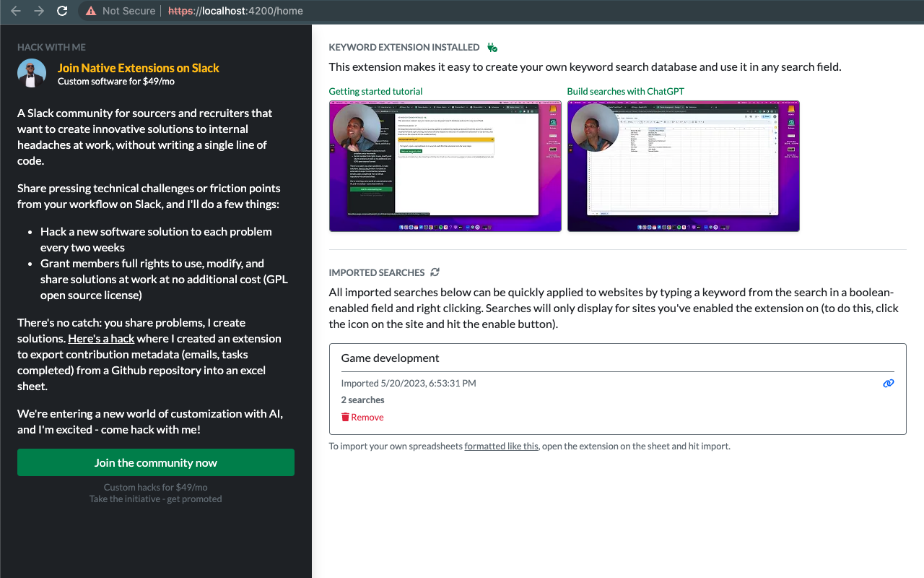The width and height of the screenshot is (924, 578).
Task: Remove the Game development import
Action: 362,417
